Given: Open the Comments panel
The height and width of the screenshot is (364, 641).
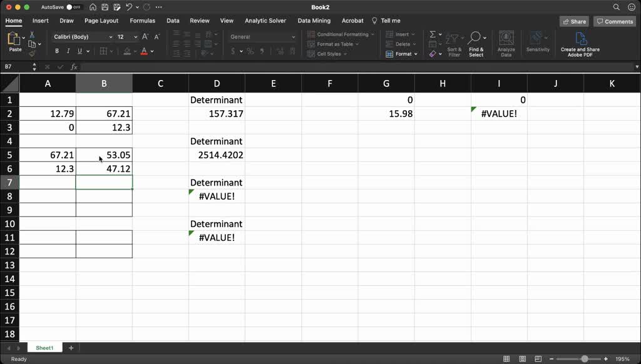Looking at the screenshot, I should [614, 21].
